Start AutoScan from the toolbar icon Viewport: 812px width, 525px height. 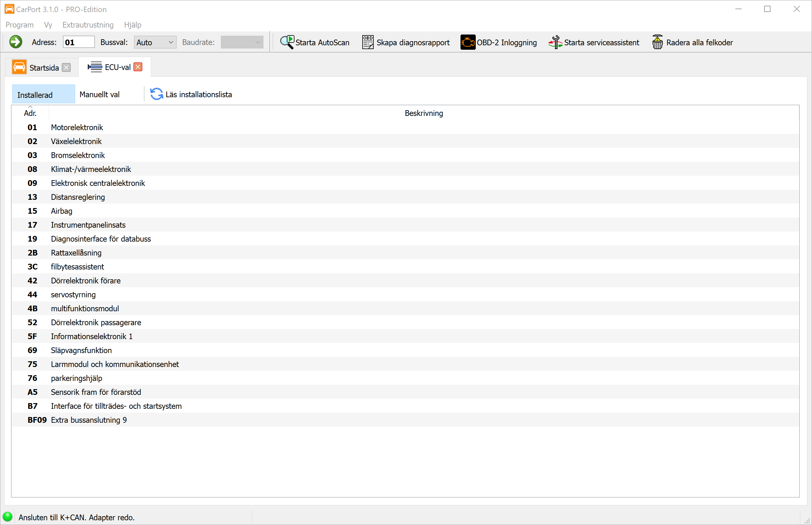[x=287, y=42]
